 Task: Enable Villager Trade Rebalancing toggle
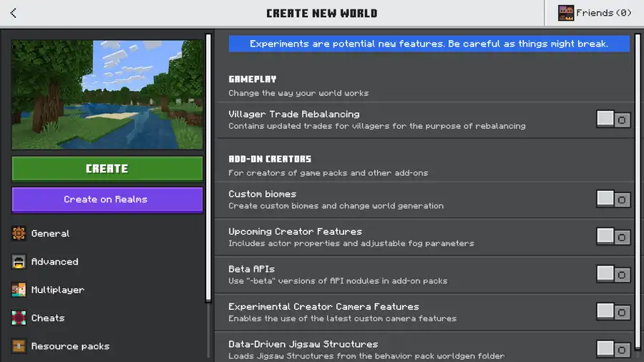pyautogui.click(x=613, y=119)
